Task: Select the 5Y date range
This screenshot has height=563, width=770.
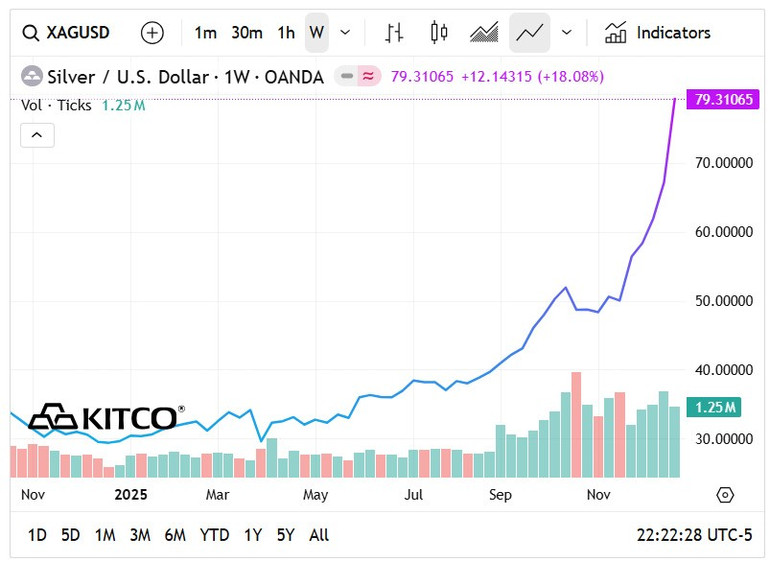Action: (286, 535)
